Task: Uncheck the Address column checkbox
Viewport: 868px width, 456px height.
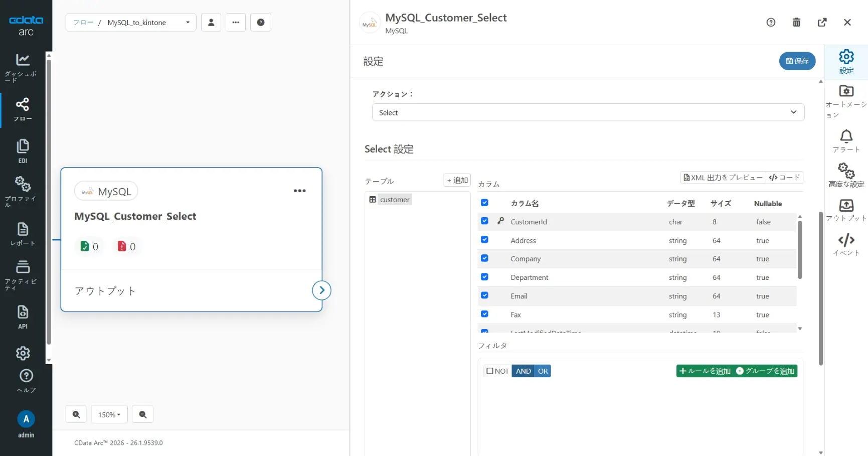Action: (x=484, y=240)
